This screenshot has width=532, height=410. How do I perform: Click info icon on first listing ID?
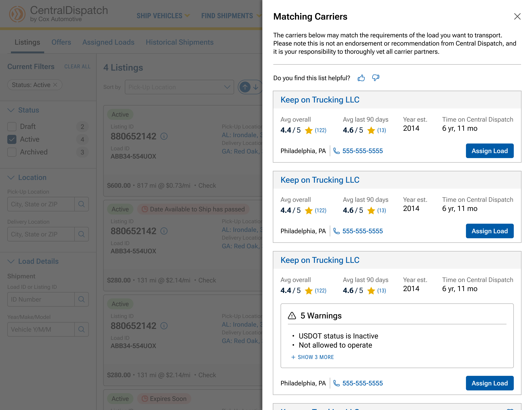click(x=164, y=136)
